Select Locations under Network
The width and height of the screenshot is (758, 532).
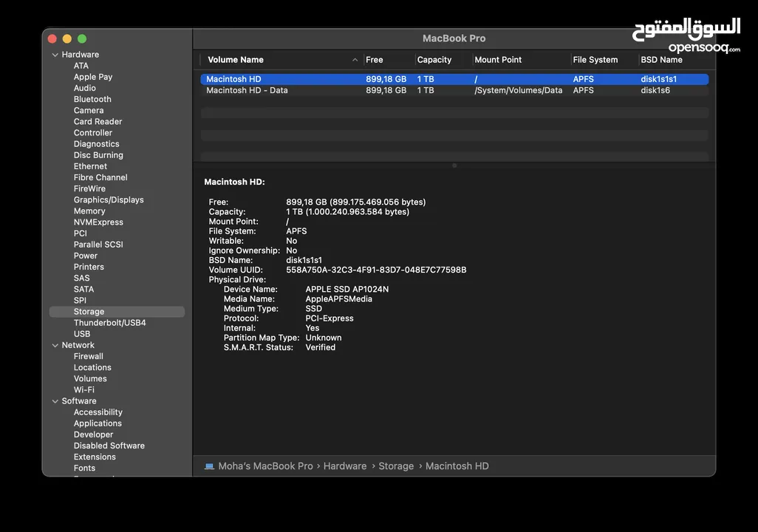(92, 367)
